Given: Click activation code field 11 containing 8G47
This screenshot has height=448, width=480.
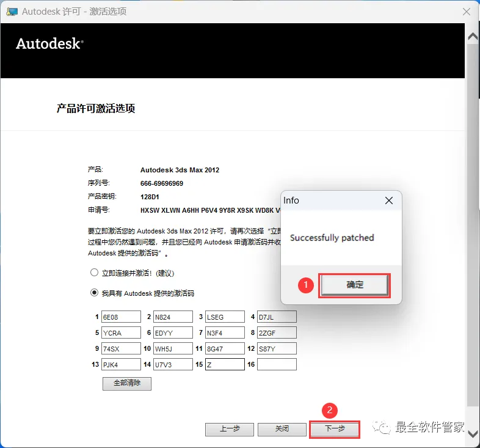Looking at the screenshot, I should [x=225, y=349].
